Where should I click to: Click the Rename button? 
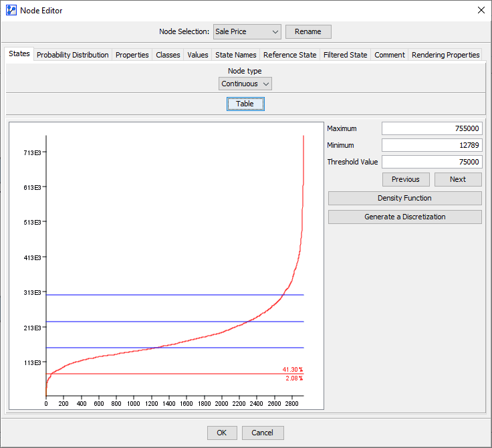tap(308, 31)
